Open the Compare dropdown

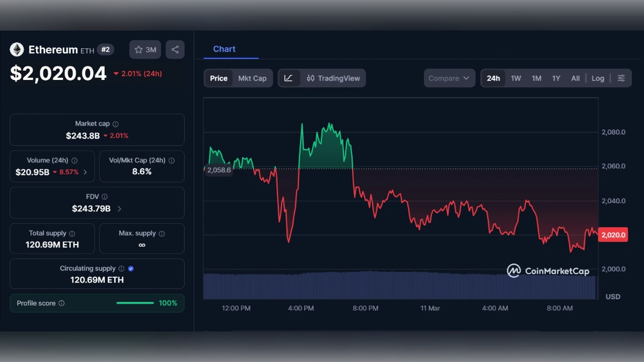449,78
